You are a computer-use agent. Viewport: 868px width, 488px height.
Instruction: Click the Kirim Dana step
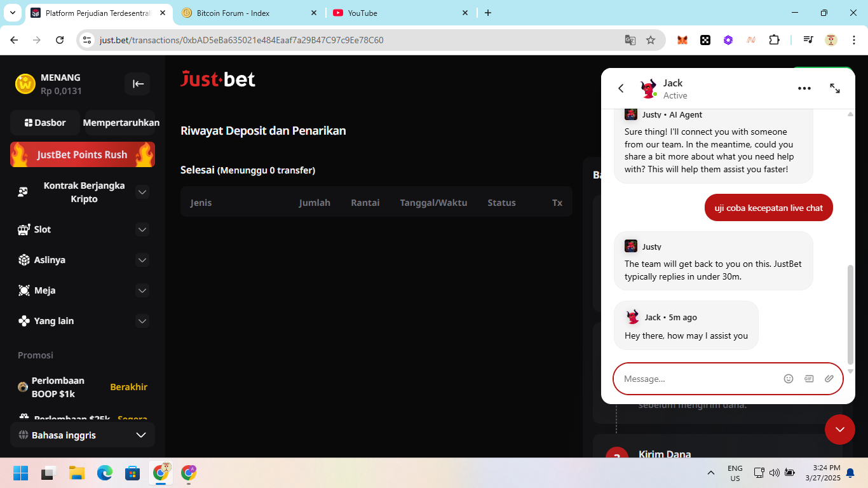click(665, 453)
